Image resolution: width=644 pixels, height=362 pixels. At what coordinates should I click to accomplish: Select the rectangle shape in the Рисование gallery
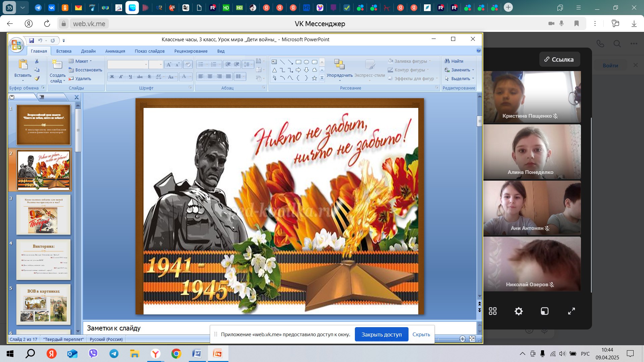298,62
